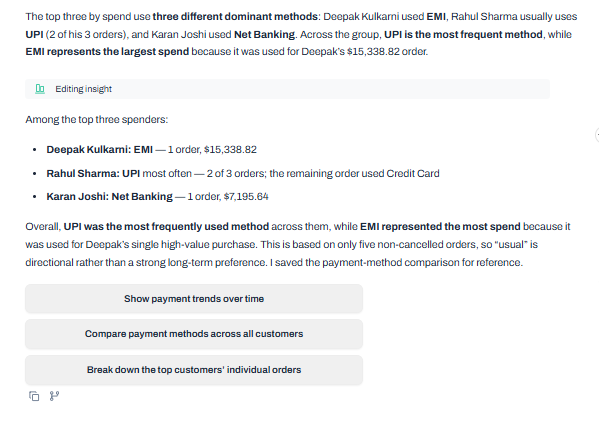Image resolution: width=599 pixels, height=424 pixels.
Task: Select Show payment trends over time suggestion
Action: coord(194,299)
